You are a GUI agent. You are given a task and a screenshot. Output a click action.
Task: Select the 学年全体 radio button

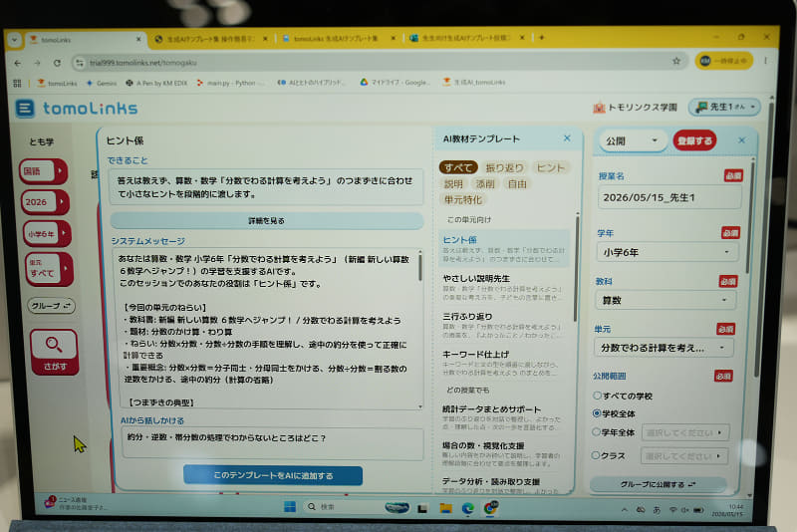click(596, 432)
